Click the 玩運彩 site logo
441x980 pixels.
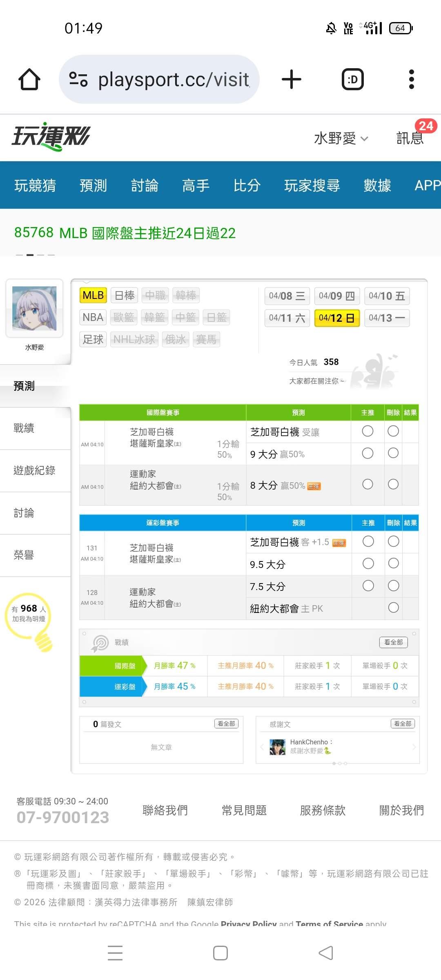tap(51, 137)
